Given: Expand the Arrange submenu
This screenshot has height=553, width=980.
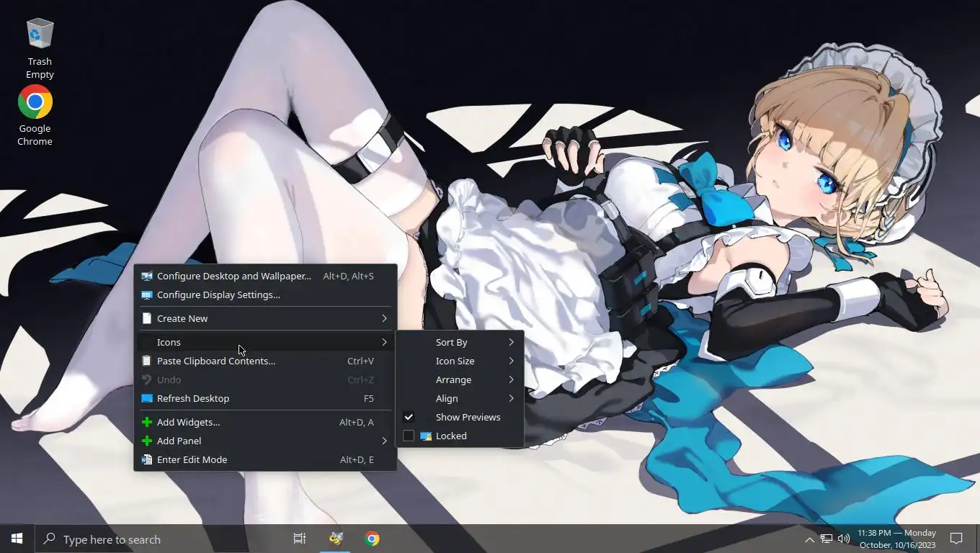Looking at the screenshot, I should [460, 379].
